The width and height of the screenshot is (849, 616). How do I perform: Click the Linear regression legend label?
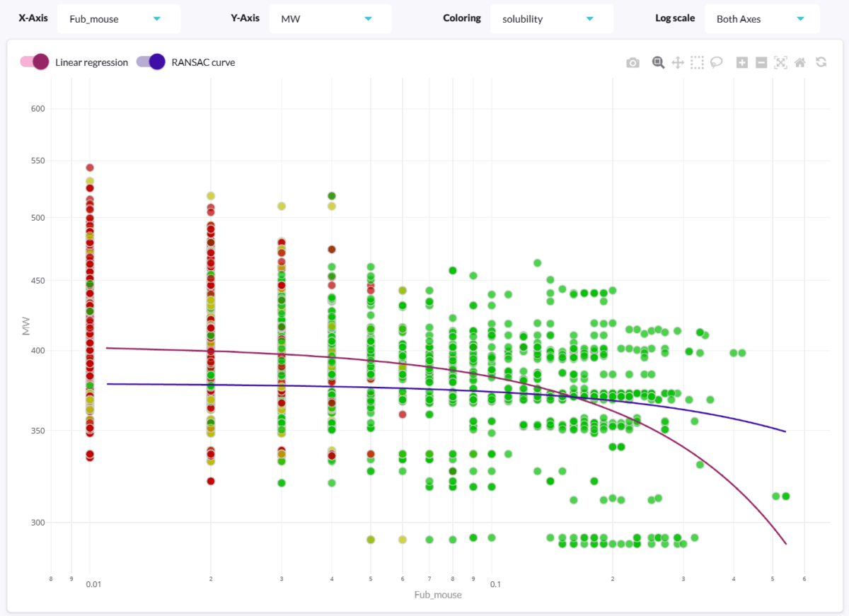point(93,62)
